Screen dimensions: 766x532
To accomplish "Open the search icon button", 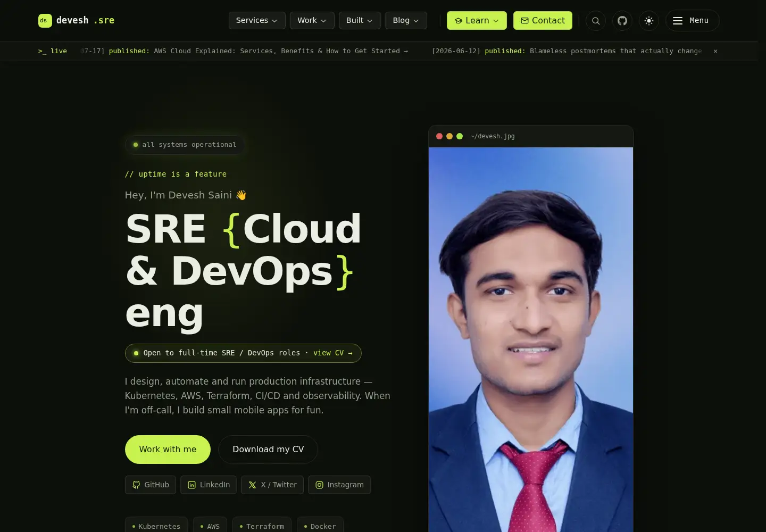I will (596, 21).
